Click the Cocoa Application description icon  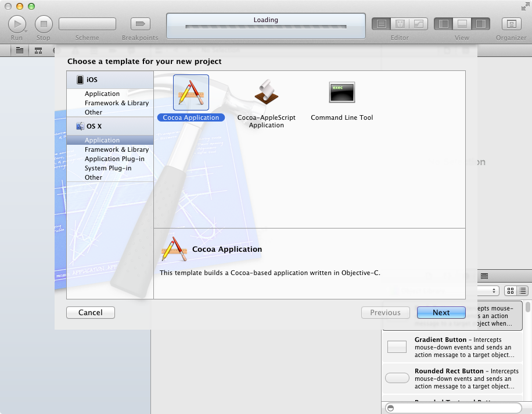(174, 249)
